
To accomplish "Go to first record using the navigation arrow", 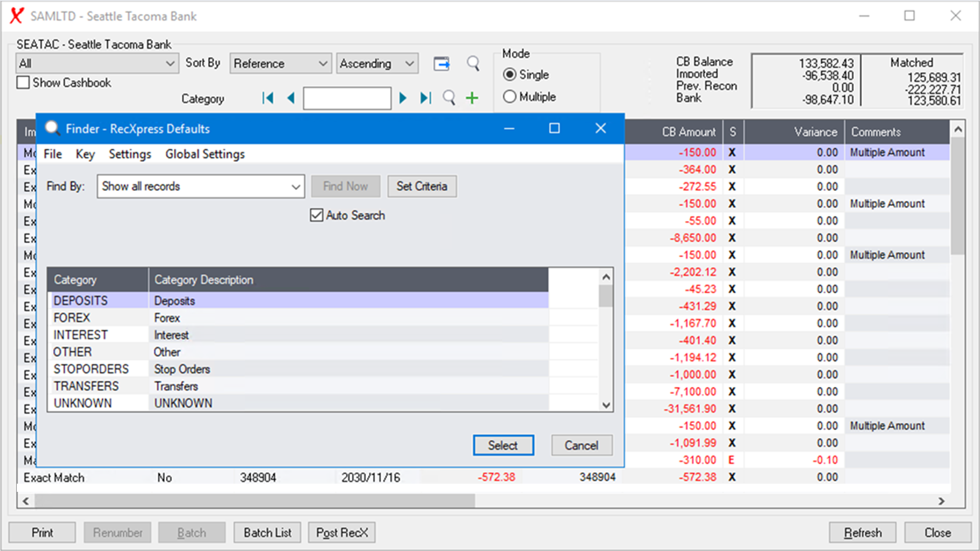I will point(267,98).
